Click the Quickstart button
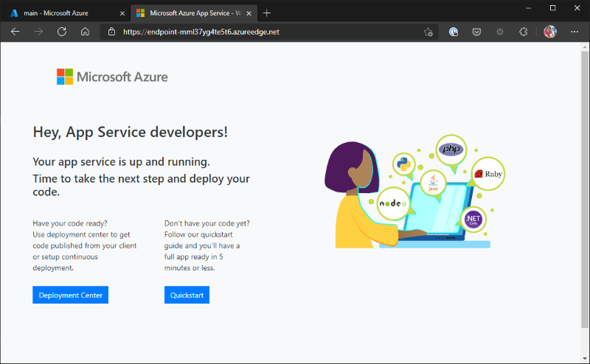 187,295
